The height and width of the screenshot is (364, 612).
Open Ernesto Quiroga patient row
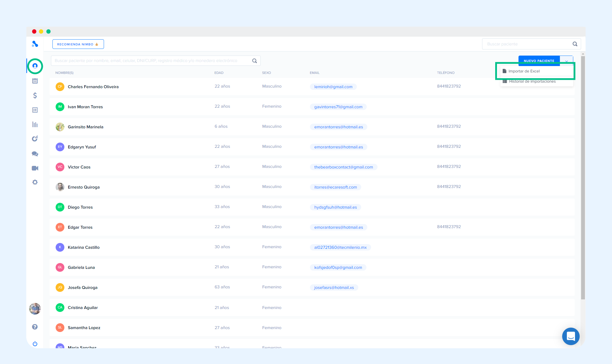click(x=84, y=187)
